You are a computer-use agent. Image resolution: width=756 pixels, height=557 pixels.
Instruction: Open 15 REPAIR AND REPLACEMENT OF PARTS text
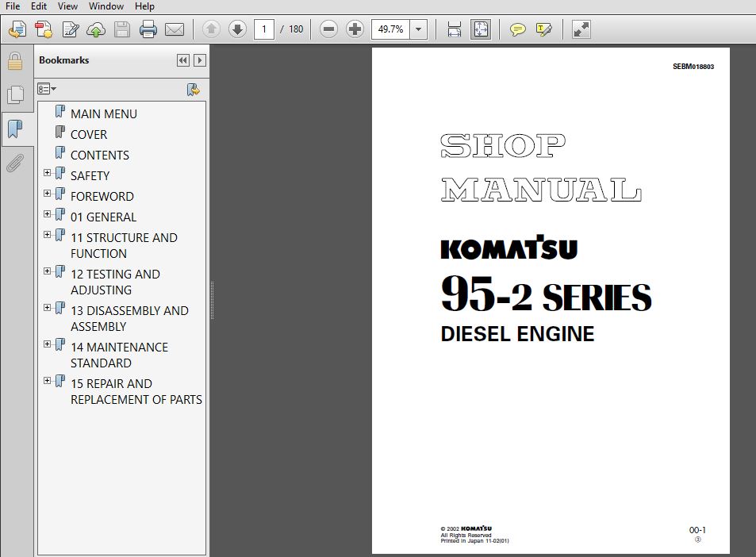pyautogui.click(x=136, y=392)
